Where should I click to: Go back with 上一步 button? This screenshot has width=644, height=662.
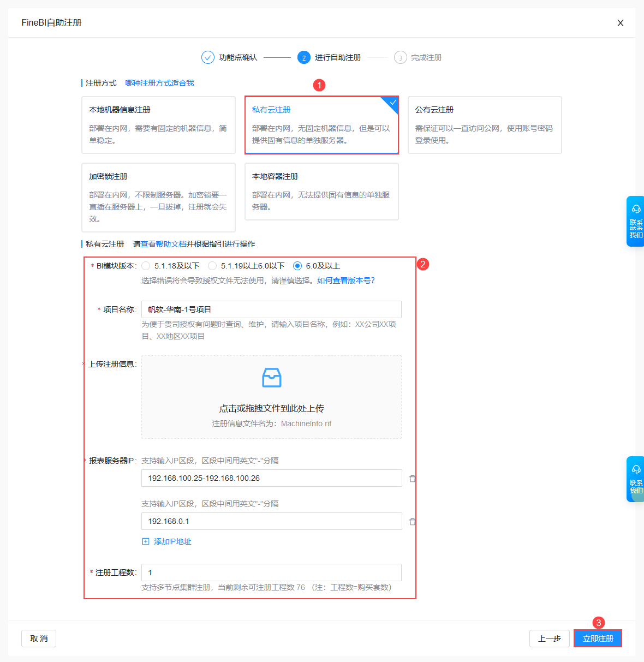(x=550, y=639)
